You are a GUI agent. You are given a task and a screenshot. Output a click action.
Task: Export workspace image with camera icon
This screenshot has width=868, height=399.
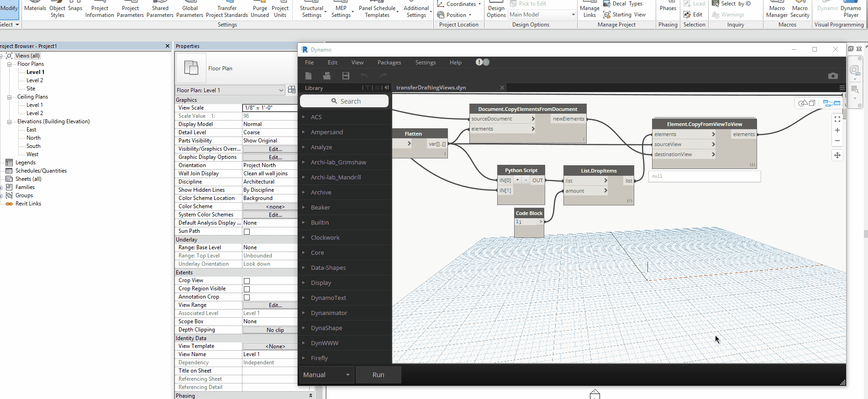pos(833,76)
